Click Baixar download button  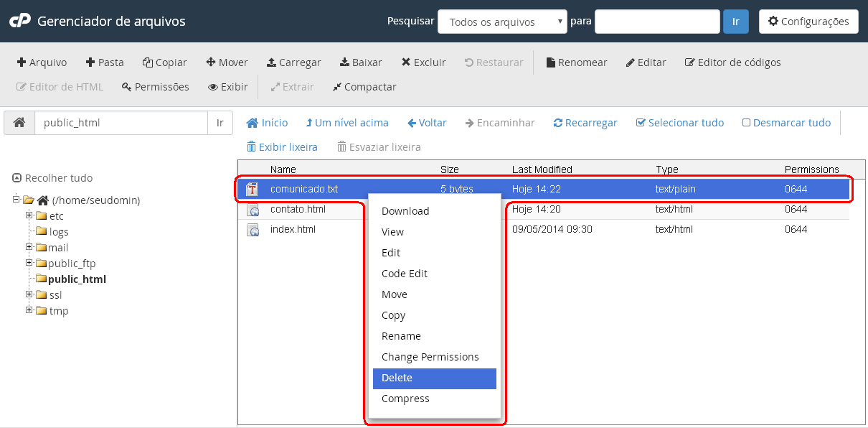coord(361,62)
